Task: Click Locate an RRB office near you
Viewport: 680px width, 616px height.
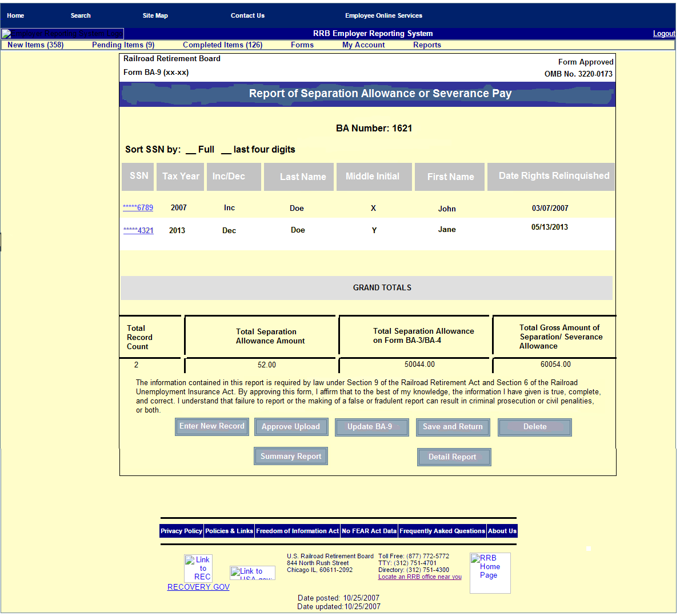Action: coord(419,577)
